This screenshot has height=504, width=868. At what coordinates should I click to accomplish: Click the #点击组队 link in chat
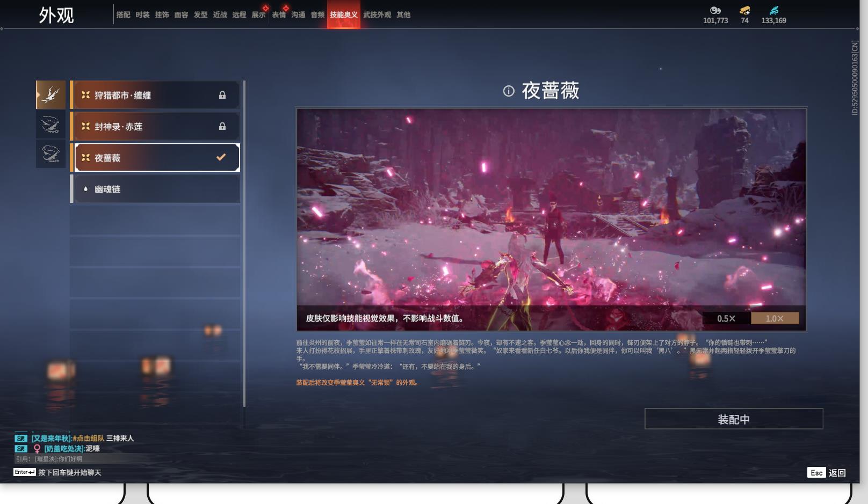(89, 438)
